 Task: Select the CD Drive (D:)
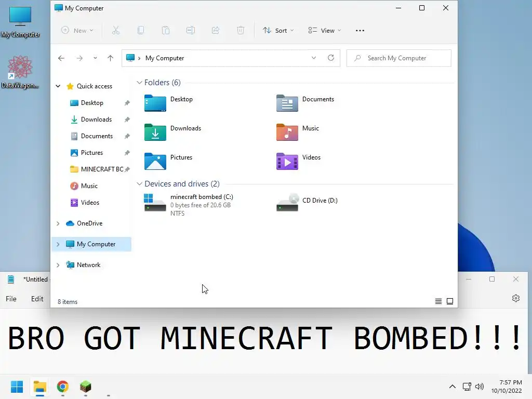307,202
